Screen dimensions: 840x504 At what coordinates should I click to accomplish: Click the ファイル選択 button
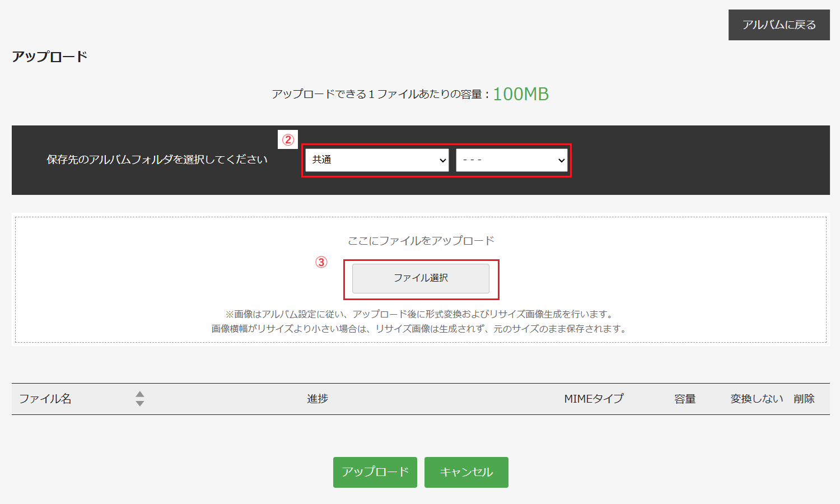(421, 278)
